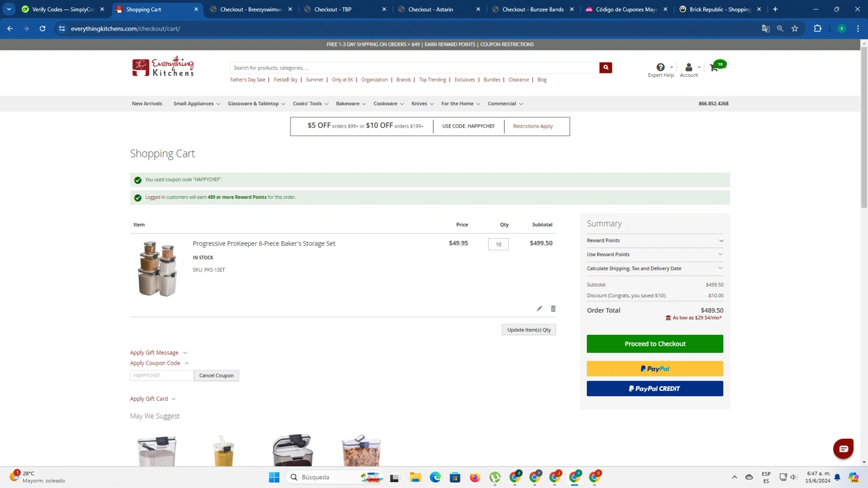Show hidden system tray icons chevron

point(734,477)
